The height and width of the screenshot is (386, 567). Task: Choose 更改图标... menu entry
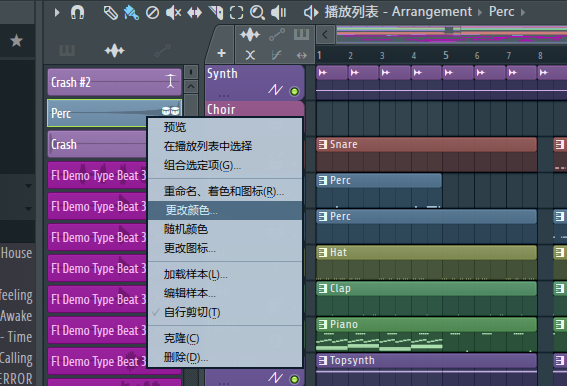click(225, 248)
